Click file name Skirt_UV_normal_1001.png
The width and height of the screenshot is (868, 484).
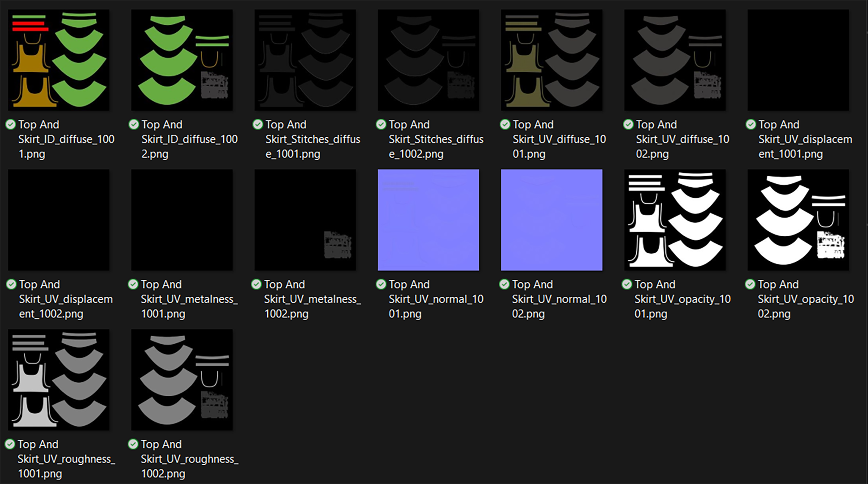(x=436, y=299)
